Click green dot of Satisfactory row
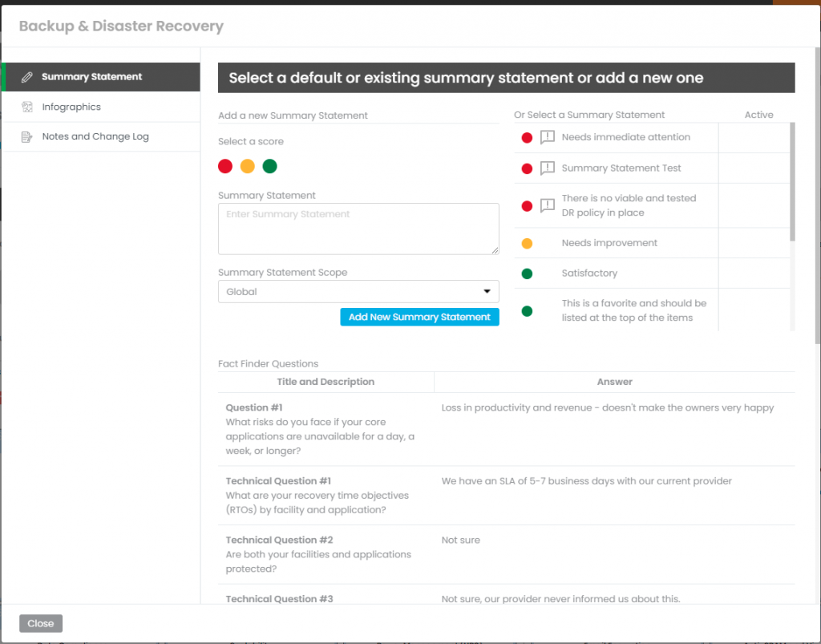This screenshot has width=821, height=644. pos(527,273)
